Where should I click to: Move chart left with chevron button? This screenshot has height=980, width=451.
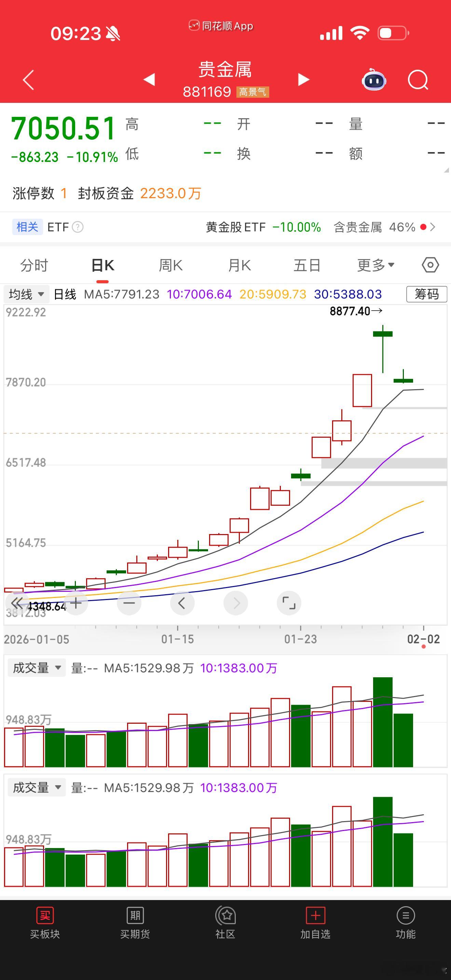click(x=182, y=603)
